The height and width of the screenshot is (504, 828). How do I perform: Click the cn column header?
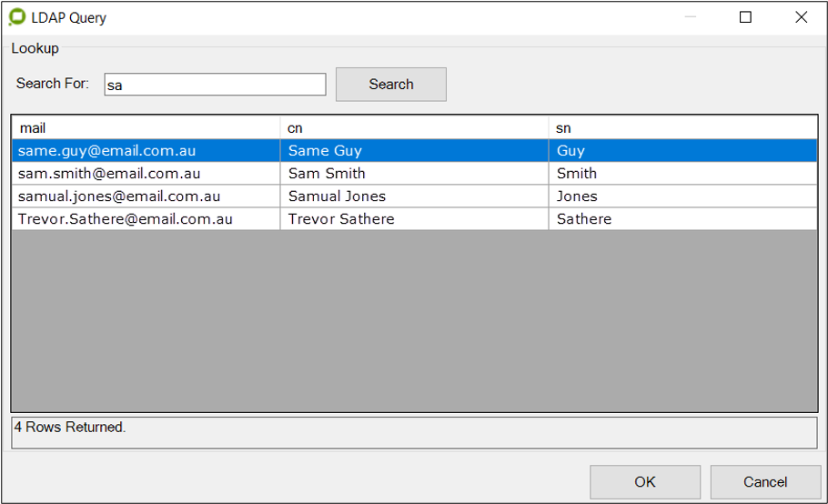coord(414,128)
